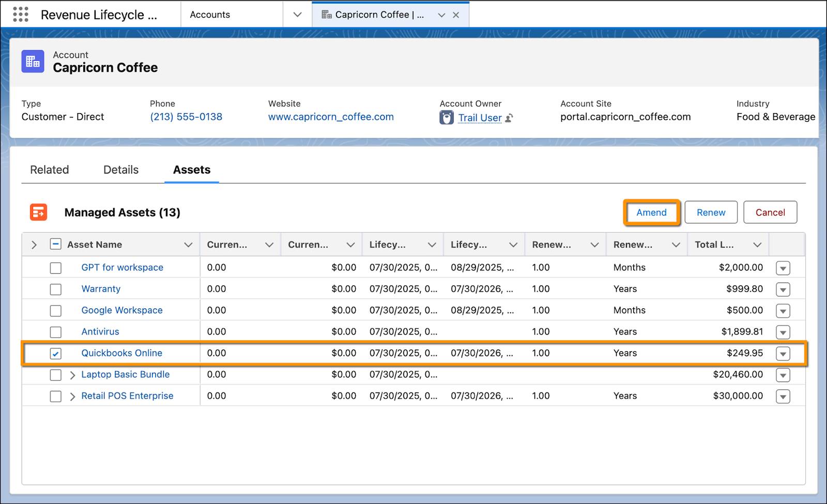Click change owner icon beside Trail User
The image size is (827, 504).
pos(509,118)
